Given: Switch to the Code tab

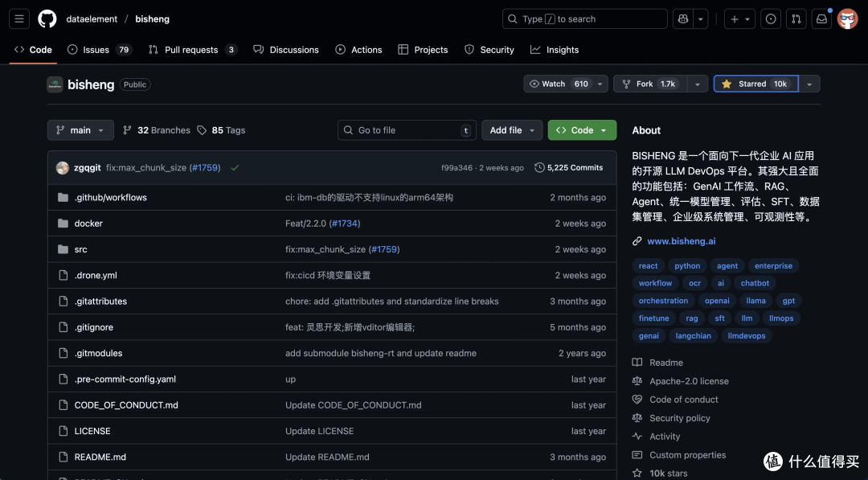Looking at the screenshot, I should tap(33, 50).
